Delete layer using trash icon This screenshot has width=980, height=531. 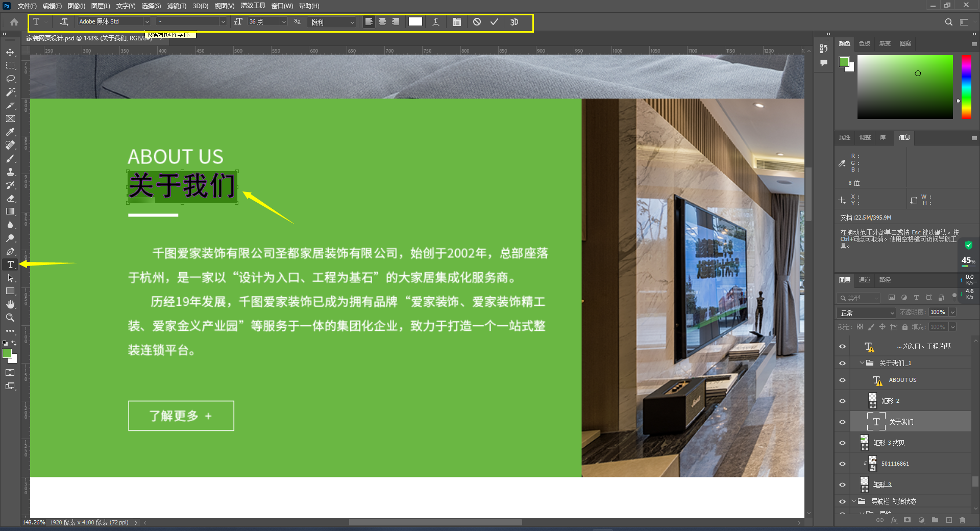pyautogui.click(x=962, y=520)
